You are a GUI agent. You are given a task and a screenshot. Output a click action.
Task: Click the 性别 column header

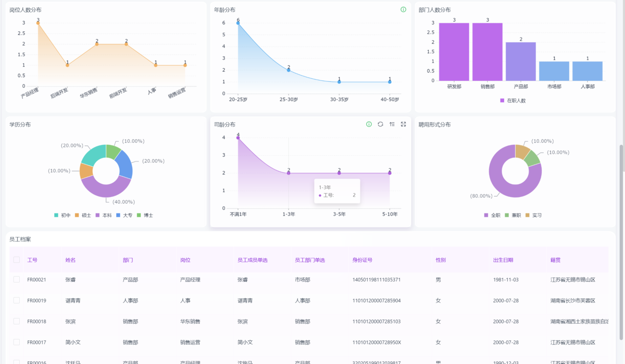click(x=441, y=260)
